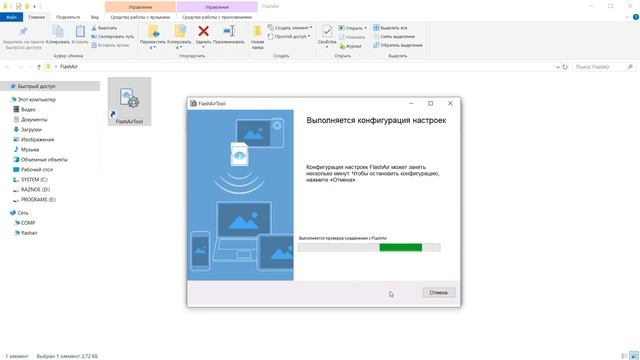Expand address bar history dropdown arrow
This screenshot has height=360, width=640.
(557, 67)
